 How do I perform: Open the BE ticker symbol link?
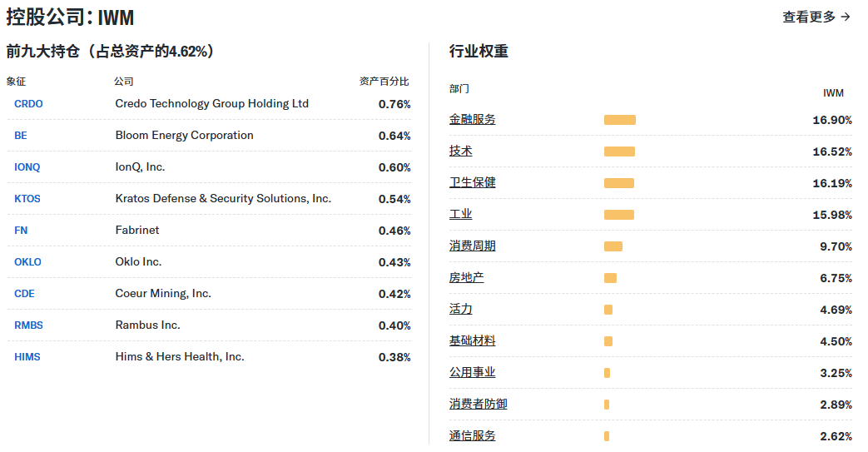21,136
